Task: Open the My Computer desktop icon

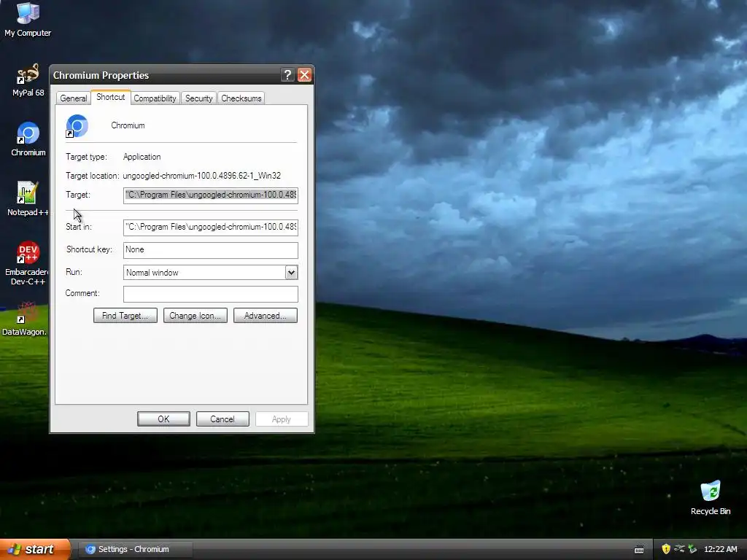Action: [28, 19]
